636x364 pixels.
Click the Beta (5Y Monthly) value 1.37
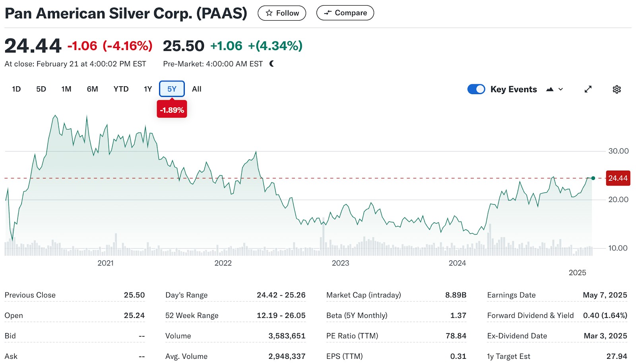point(458,315)
